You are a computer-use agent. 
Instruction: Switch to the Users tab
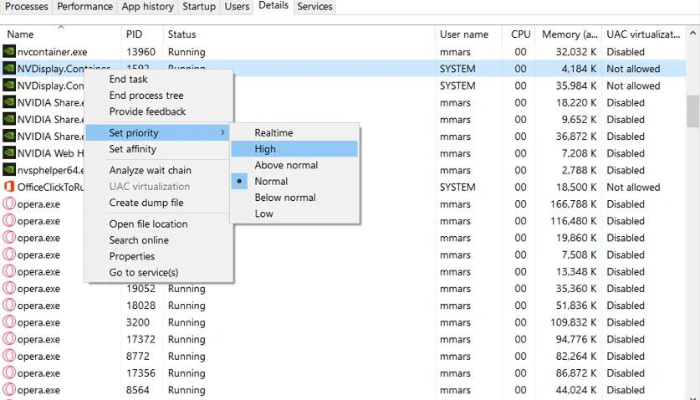coord(237,7)
